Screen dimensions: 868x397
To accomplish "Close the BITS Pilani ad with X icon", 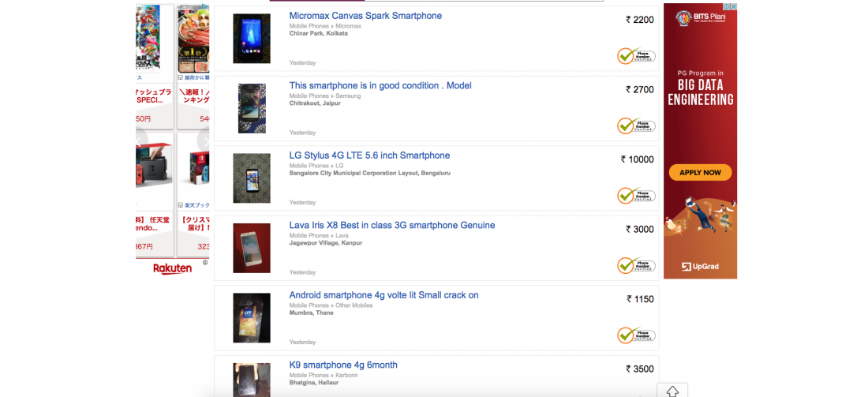I will click(x=733, y=7).
